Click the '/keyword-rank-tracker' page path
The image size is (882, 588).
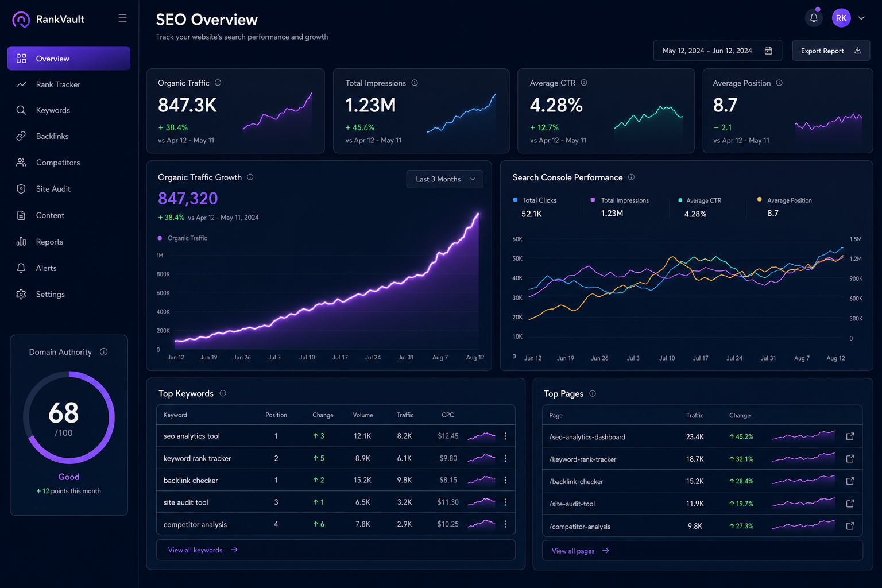[x=583, y=459]
